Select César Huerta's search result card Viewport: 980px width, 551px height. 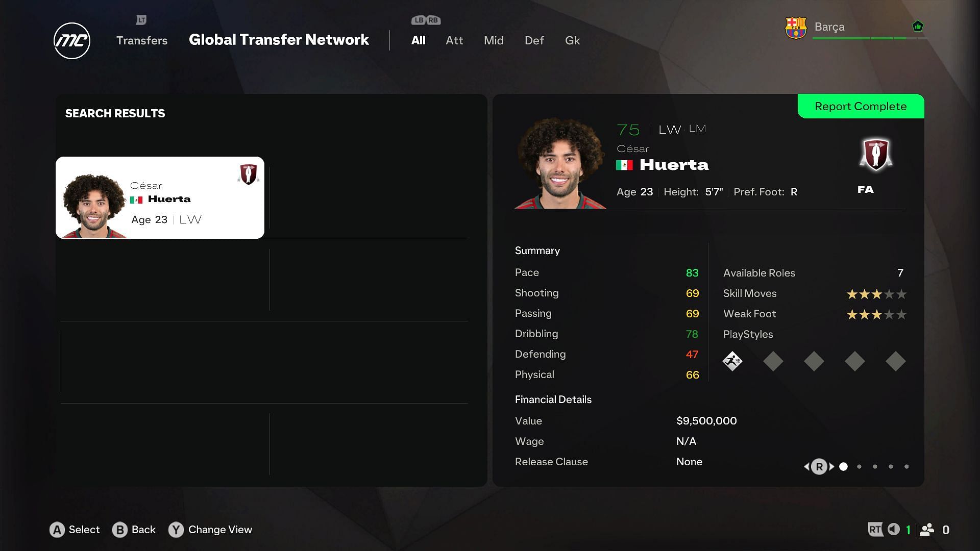[x=160, y=197]
